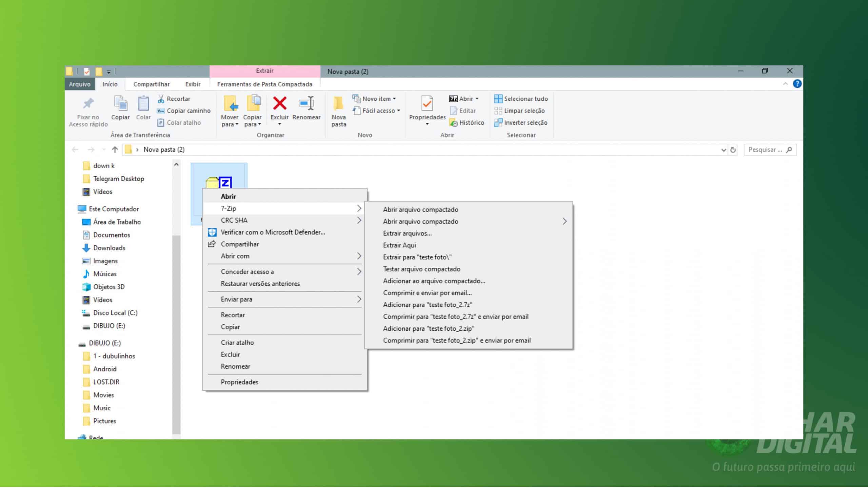
Task: Collapse the ribbon with the chevron
Action: 785,84
